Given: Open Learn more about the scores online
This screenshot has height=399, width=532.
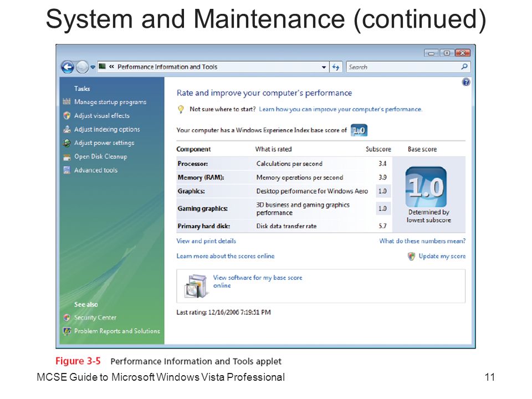Looking at the screenshot, I should click(x=226, y=256).
